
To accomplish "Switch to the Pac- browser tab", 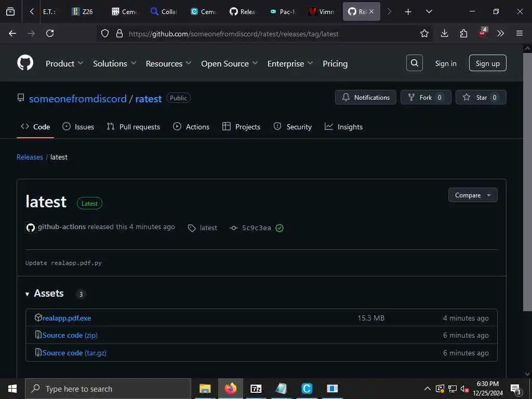I will pos(282,11).
